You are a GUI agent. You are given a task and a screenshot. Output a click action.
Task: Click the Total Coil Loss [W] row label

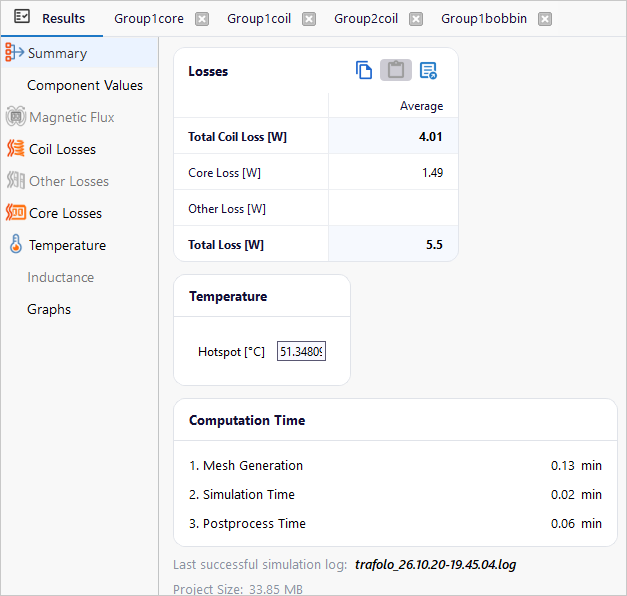click(238, 137)
